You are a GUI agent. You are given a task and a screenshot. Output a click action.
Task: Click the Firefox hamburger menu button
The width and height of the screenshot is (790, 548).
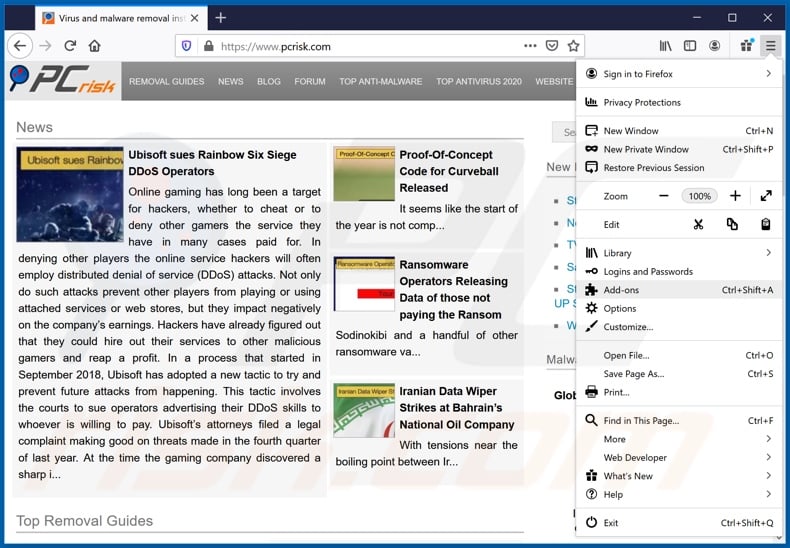(770, 46)
